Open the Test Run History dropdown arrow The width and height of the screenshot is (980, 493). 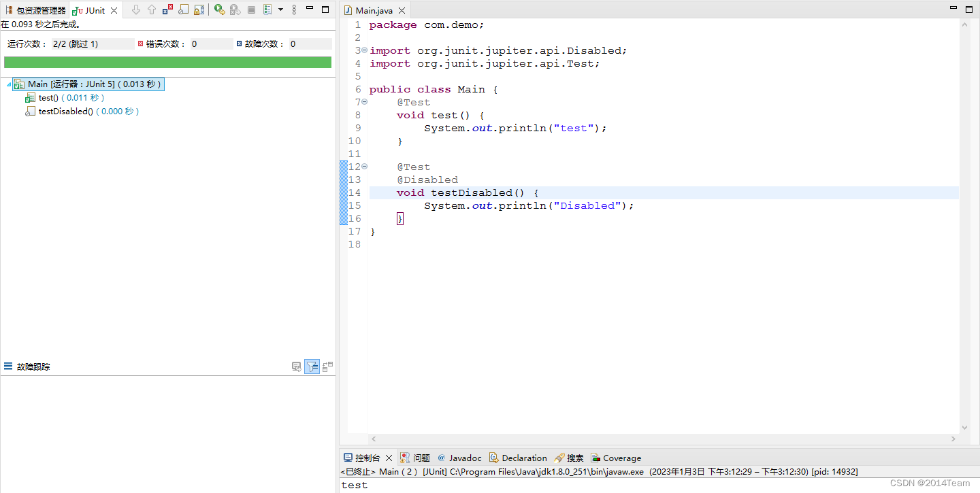(280, 10)
